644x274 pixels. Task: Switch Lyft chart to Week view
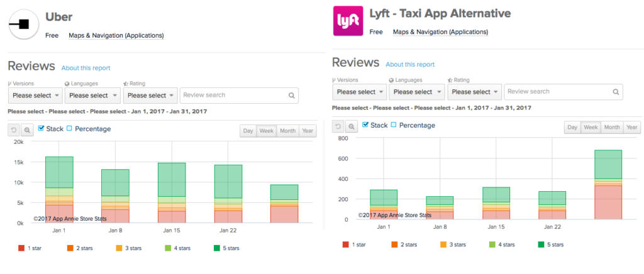coord(591,127)
